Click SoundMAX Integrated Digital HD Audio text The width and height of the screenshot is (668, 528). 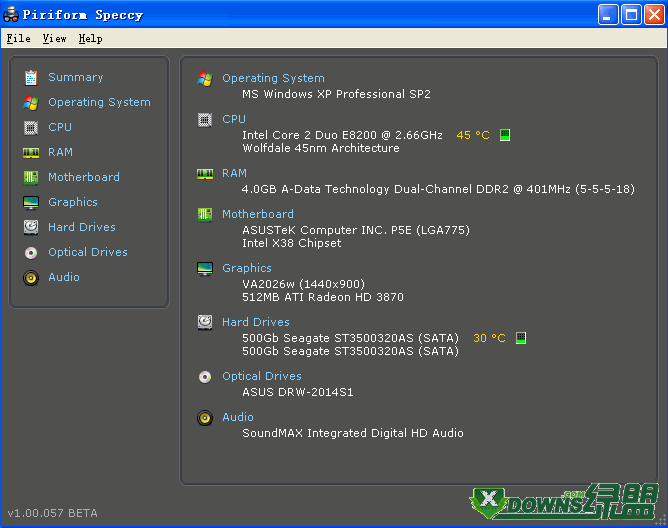353,433
